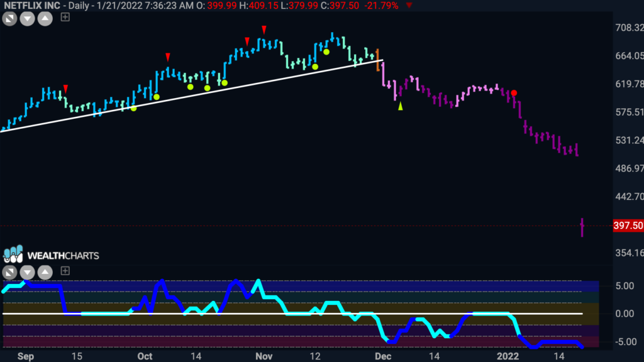644x362 pixels.
Task: Click the plus box icon in oscillator panel
Action: [65, 271]
